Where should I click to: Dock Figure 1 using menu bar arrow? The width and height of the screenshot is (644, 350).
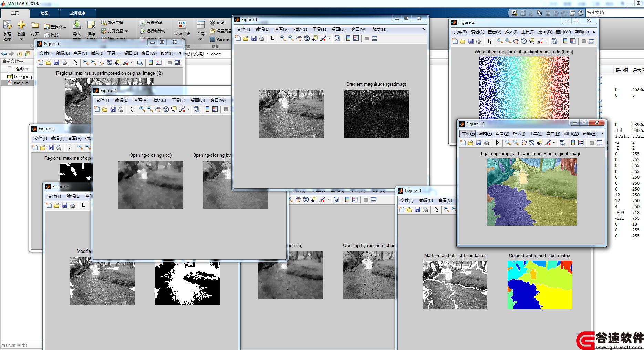pos(424,29)
